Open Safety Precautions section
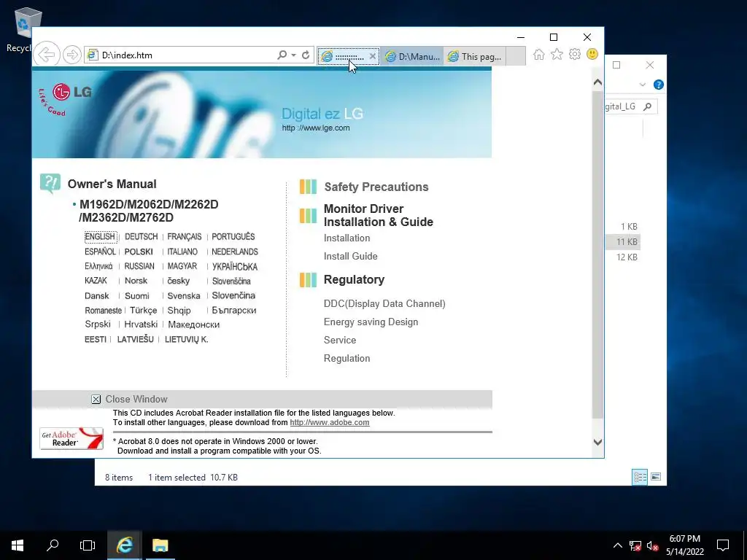 (x=376, y=187)
